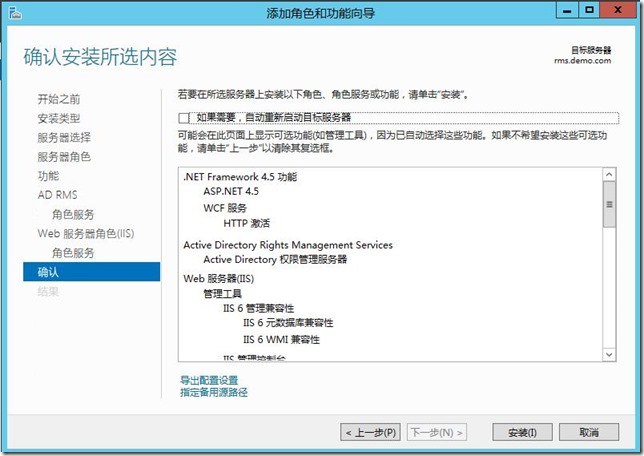Select Active Directory Rights Management Services entry
This screenshot has width=644, height=456.
(288, 245)
